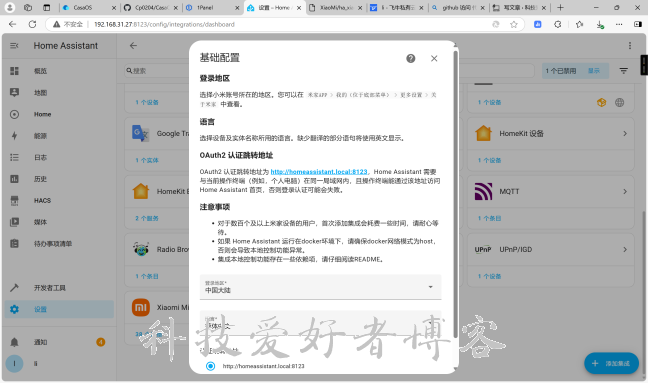Open 通知 bell in the sidebar
Image resolution: width=648 pixels, height=383 pixels.
pyautogui.click(x=14, y=342)
